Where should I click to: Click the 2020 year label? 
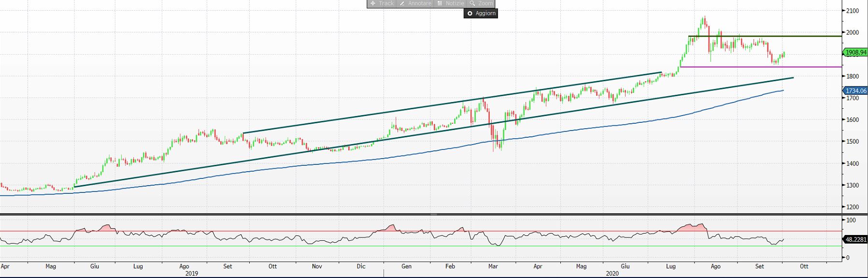tap(612, 274)
